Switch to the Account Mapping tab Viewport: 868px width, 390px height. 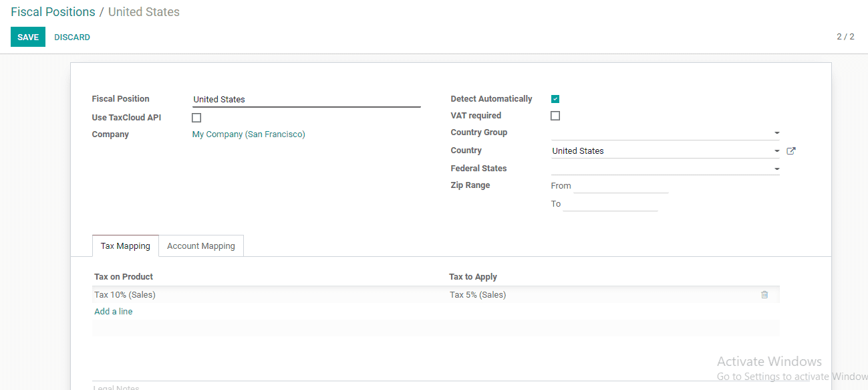201,246
